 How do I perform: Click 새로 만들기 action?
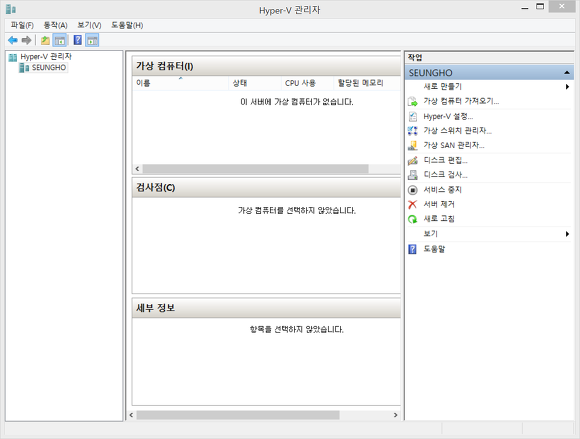point(442,87)
